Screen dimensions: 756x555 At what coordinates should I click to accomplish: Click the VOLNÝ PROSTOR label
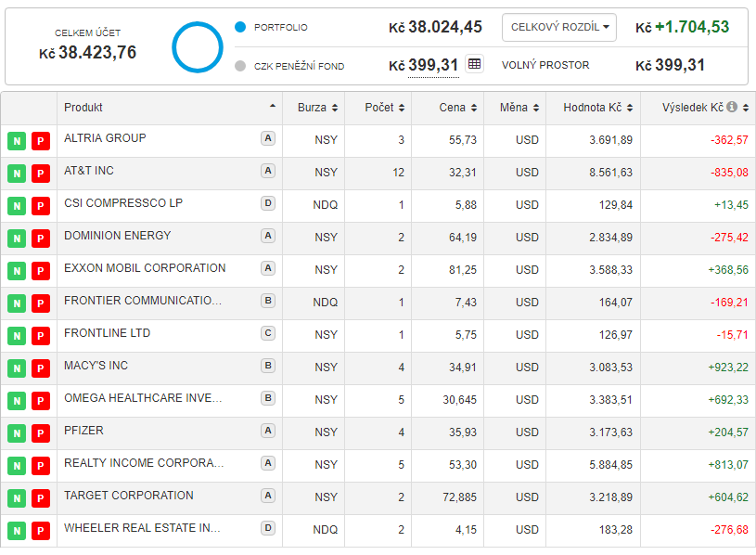545,65
